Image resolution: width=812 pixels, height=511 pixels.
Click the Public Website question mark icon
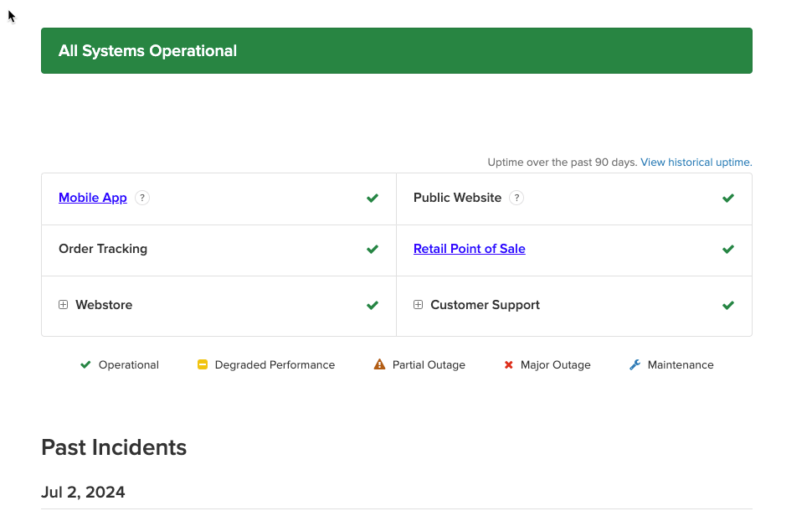[x=516, y=198]
